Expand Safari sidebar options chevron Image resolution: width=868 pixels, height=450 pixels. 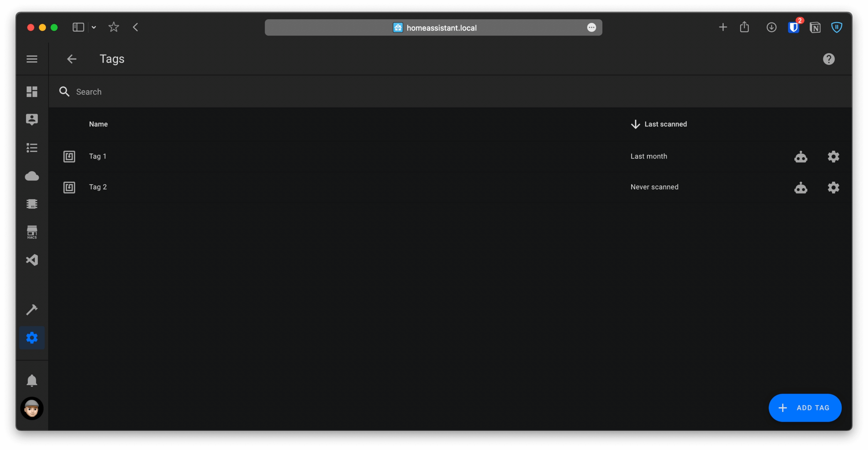click(x=94, y=27)
